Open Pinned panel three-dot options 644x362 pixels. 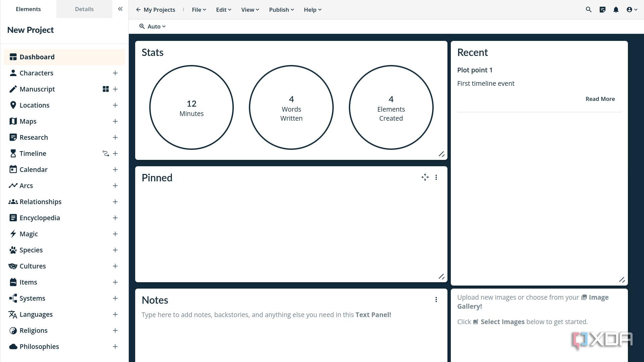[436, 177]
